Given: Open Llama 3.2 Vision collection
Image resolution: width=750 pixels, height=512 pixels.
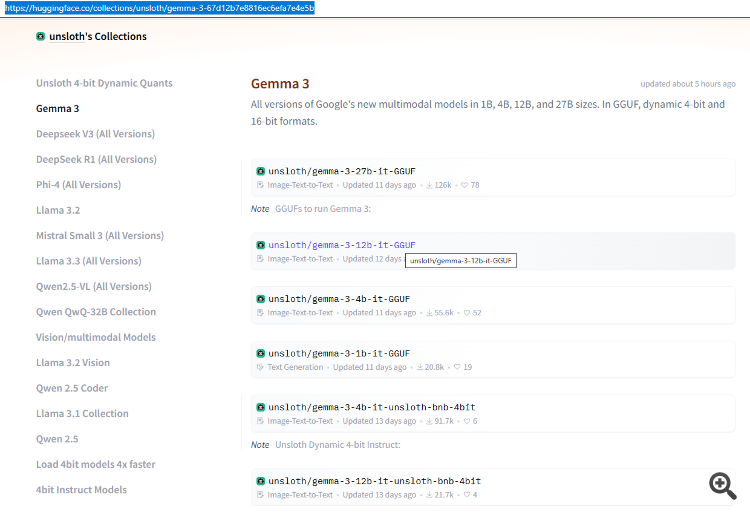Looking at the screenshot, I should [x=73, y=363].
